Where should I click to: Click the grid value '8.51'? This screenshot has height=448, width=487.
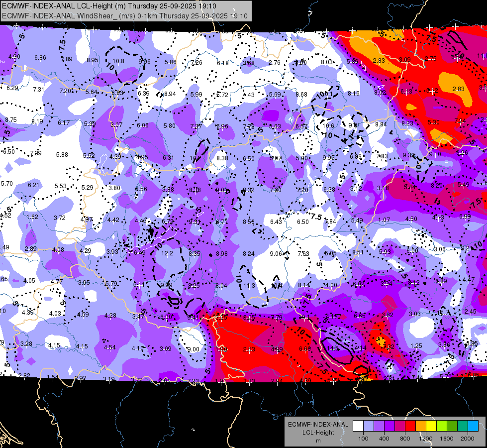(x=358, y=252)
